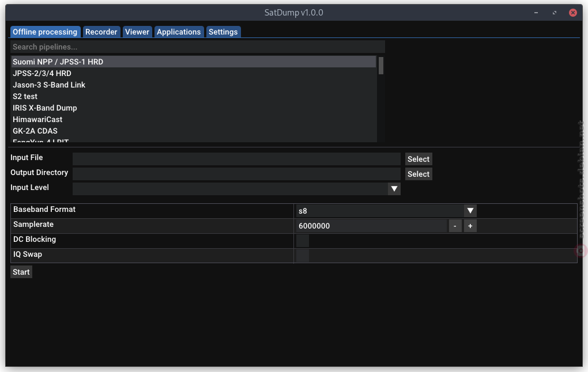Viewport: 588px width, 372px height.
Task: Click the pipeline list scrollbar thumb
Action: pyautogui.click(x=381, y=66)
